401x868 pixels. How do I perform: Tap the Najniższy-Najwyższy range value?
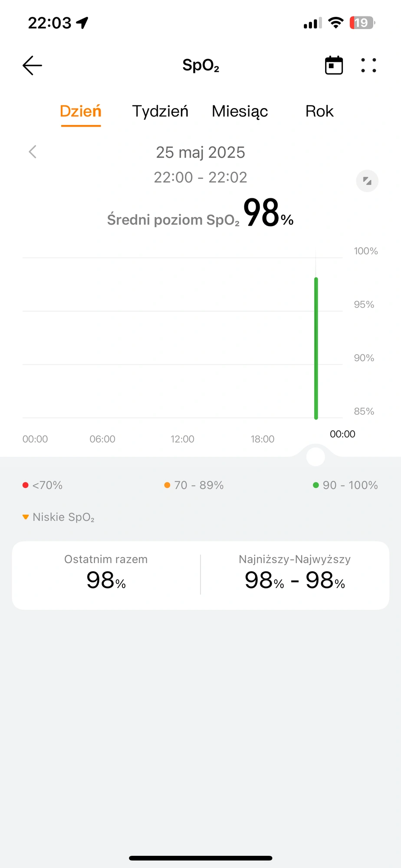pos(295,580)
